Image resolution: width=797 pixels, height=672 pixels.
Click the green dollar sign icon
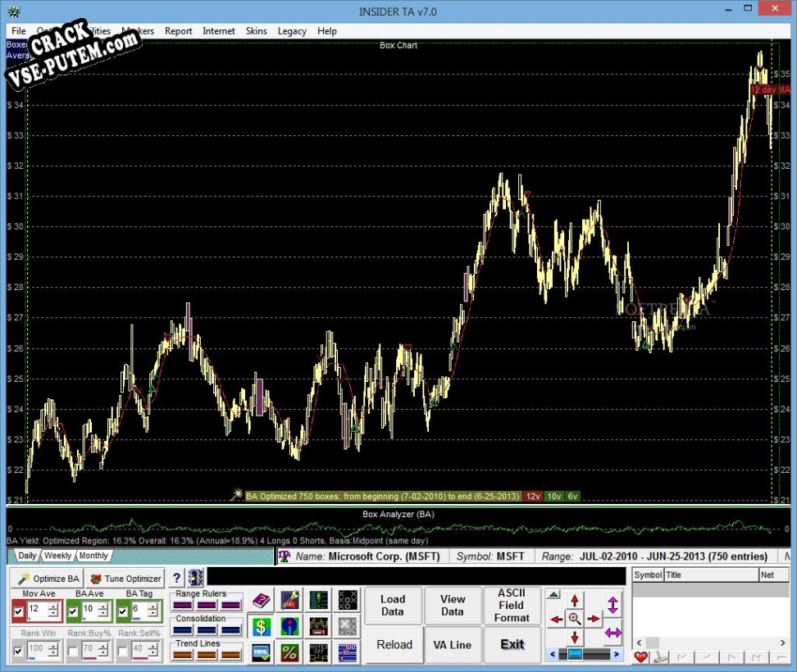coord(262,627)
